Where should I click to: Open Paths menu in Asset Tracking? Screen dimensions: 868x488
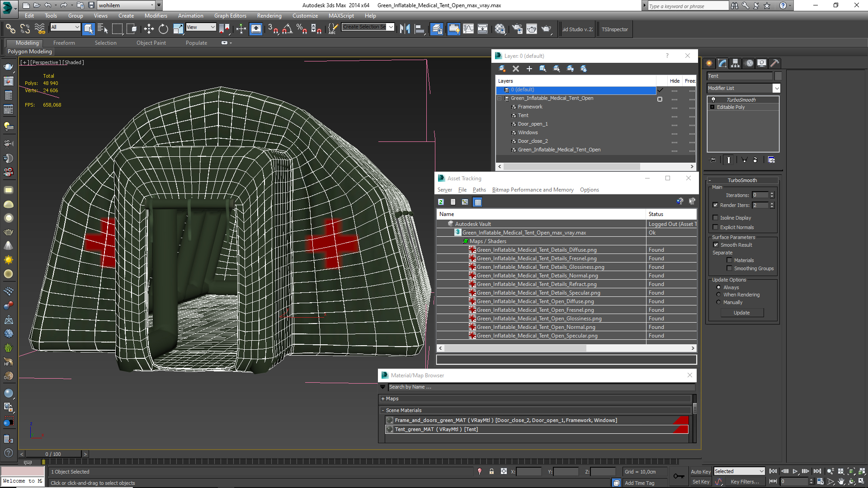(479, 190)
